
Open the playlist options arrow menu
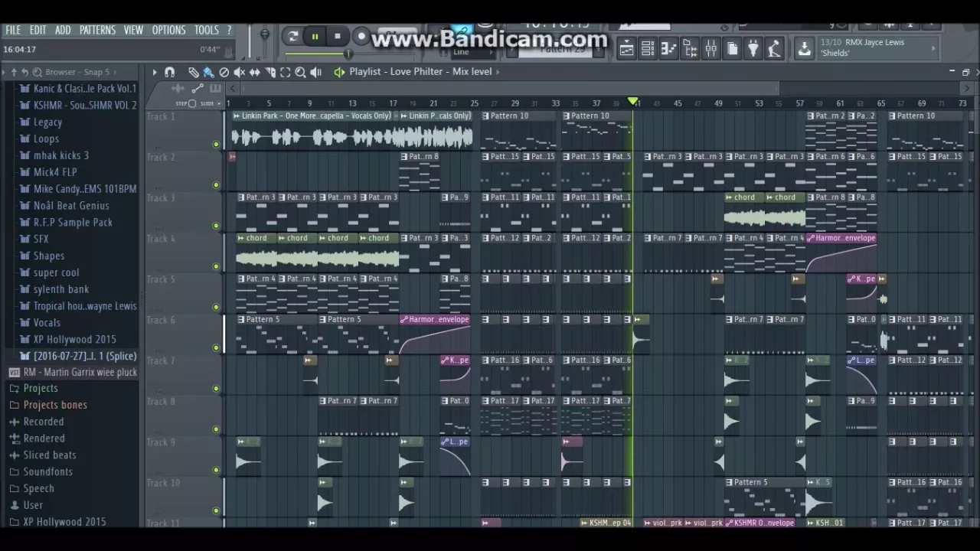coord(154,72)
